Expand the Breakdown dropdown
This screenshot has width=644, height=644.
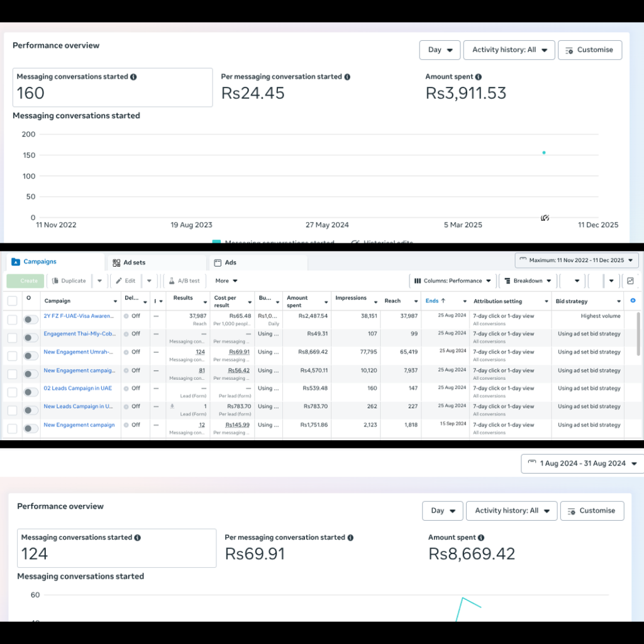pyautogui.click(x=527, y=280)
